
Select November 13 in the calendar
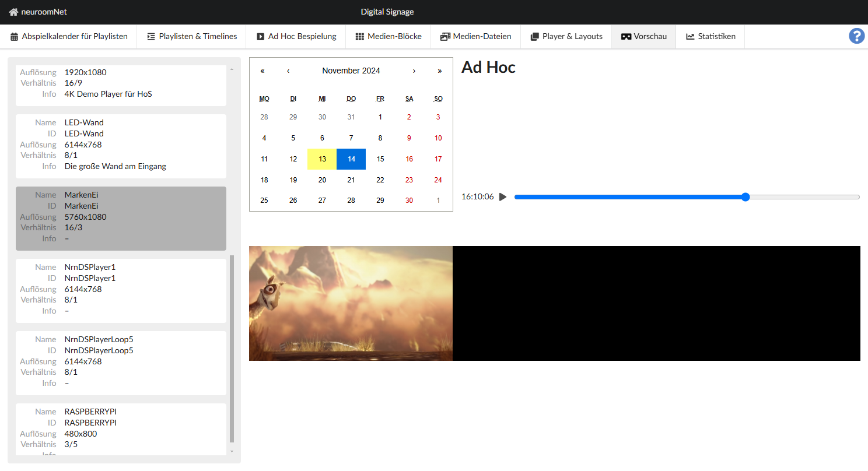[322, 159]
